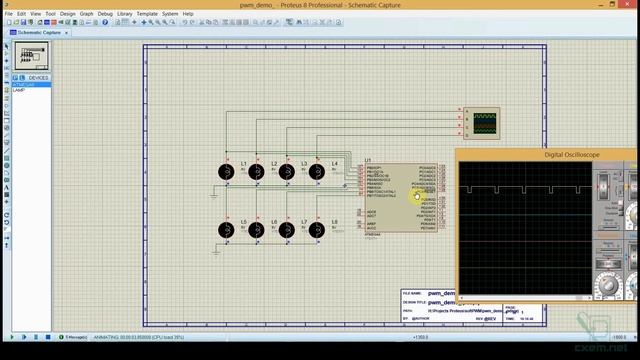Start the simulation with the Play button
The image size is (640, 360).
(x=12, y=337)
